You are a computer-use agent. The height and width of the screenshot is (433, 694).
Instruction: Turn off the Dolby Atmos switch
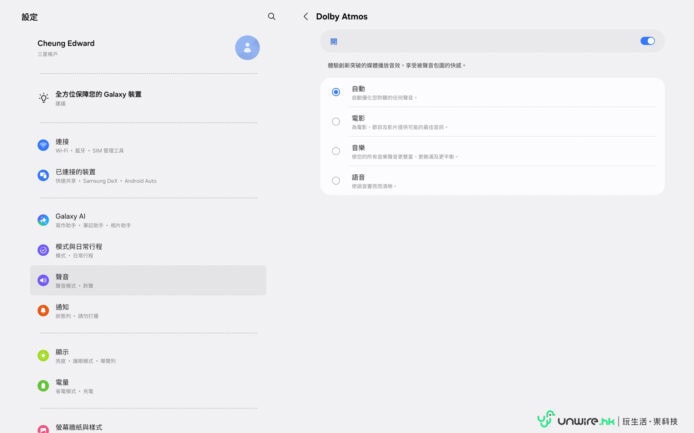pos(647,41)
